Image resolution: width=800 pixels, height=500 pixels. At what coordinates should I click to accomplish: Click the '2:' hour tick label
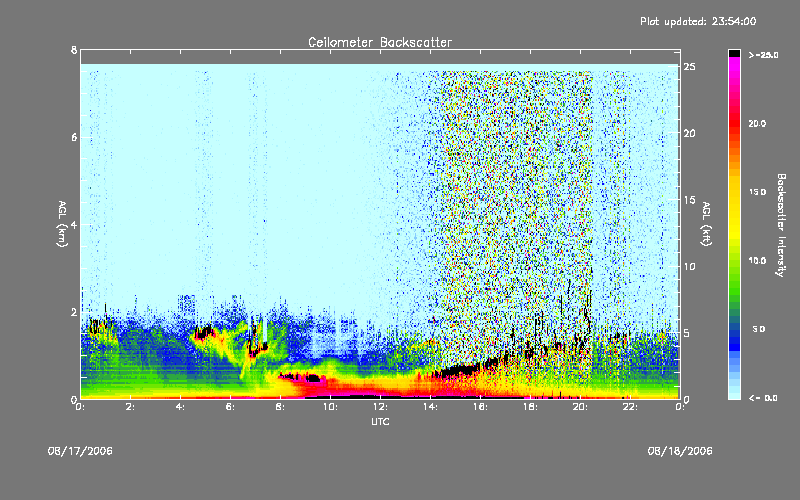[131, 407]
